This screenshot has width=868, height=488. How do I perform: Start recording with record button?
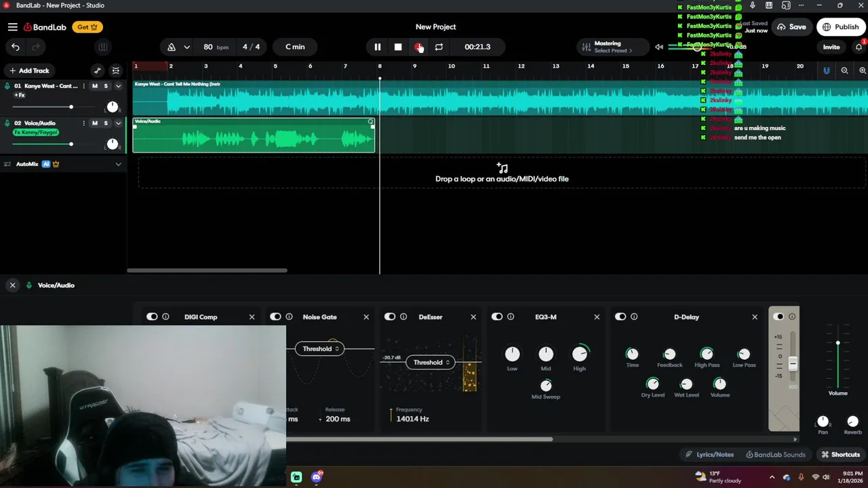coord(418,47)
